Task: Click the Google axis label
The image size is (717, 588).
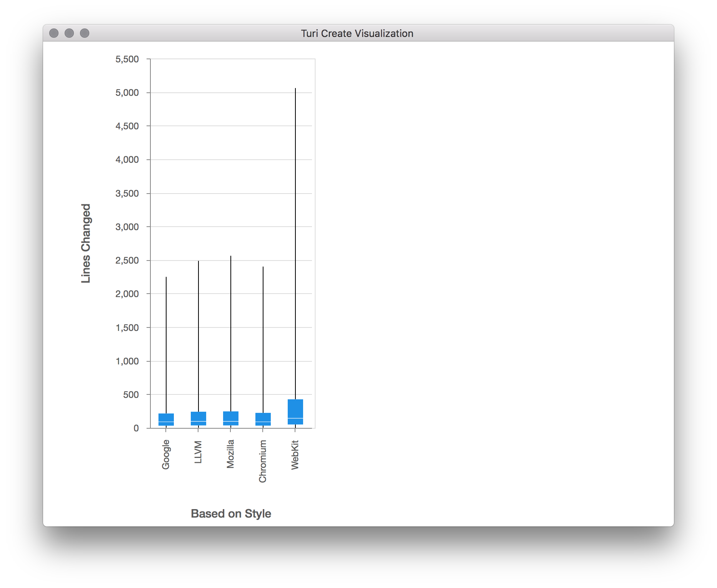Action: 166,454
